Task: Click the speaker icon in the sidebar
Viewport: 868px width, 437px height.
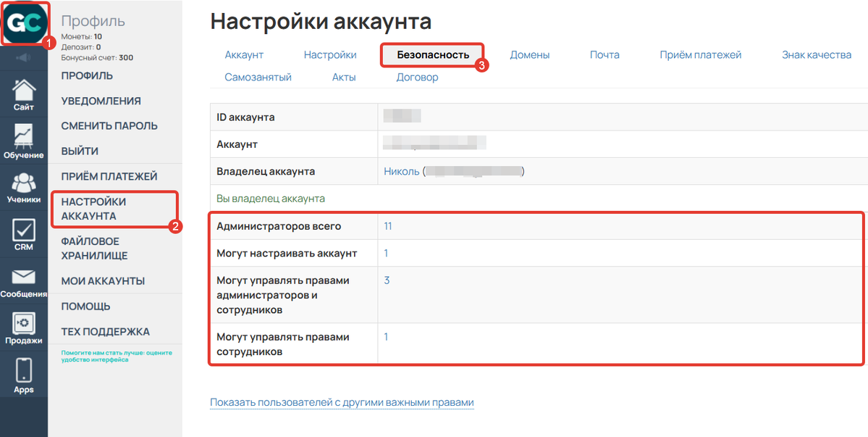Action: (23, 58)
